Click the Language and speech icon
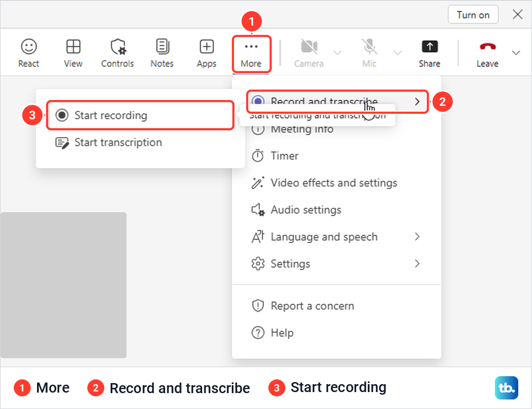The width and height of the screenshot is (532, 409). (x=258, y=237)
